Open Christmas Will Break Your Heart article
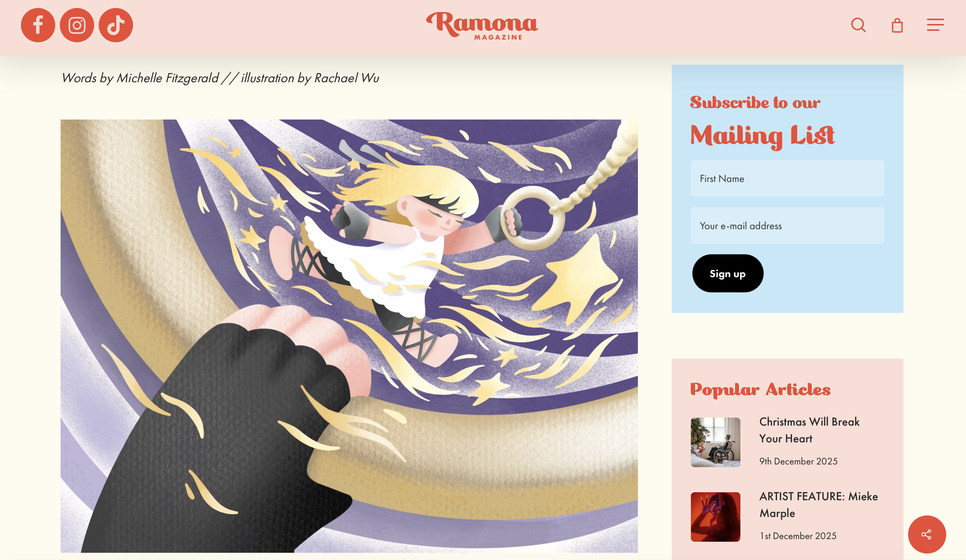 [809, 430]
